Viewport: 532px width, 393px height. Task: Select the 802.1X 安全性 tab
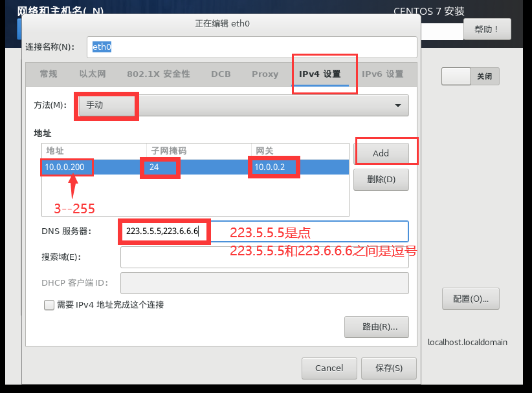[159, 74]
